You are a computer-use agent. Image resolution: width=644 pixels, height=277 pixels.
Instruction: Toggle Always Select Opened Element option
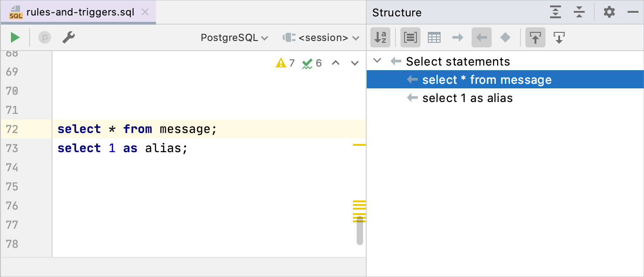pos(535,37)
